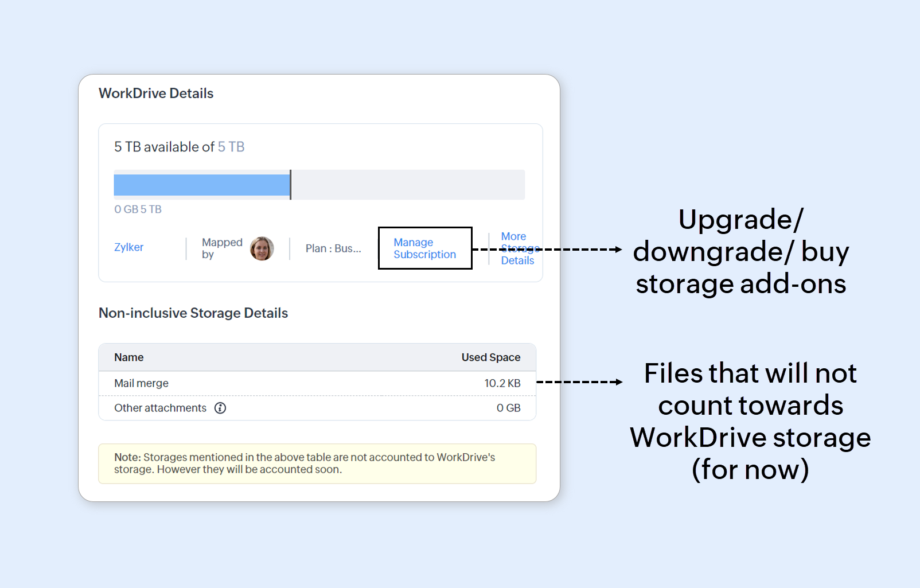Click the user avatar next to Mapped by
This screenshot has width=920, height=588.
click(x=262, y=248)
